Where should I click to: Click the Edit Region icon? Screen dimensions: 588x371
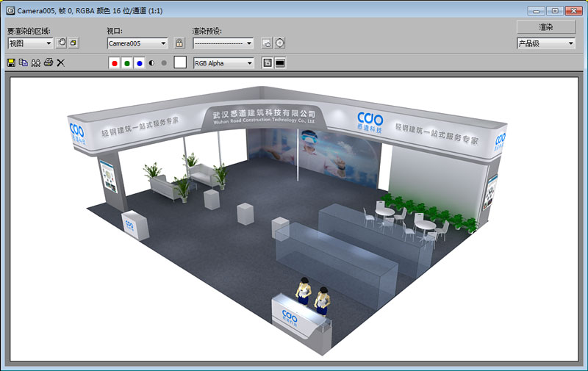(x=62, y=43)
